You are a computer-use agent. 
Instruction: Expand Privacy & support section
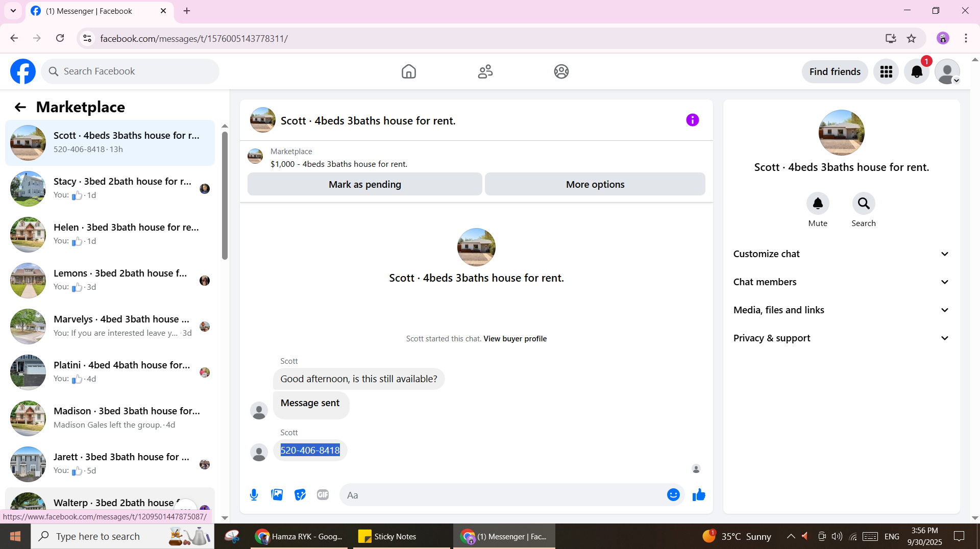pyautogui.click(x=842, y=338)
